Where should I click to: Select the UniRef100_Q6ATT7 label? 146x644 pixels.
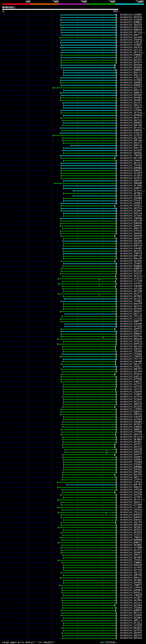tap(131, 35)
